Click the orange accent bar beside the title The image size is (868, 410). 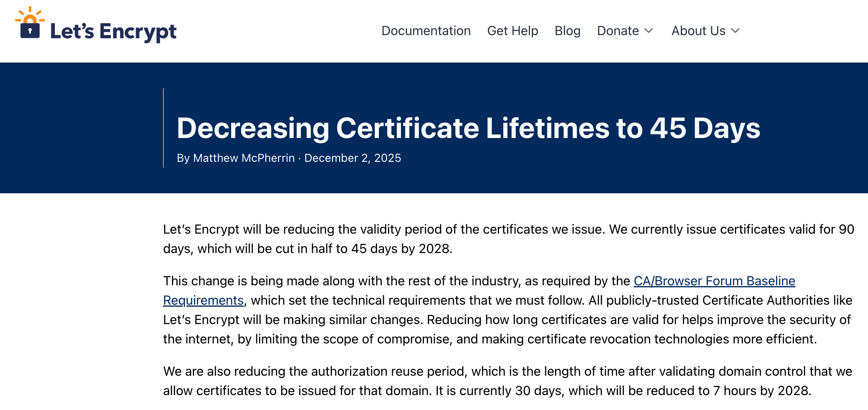point(163,128)
